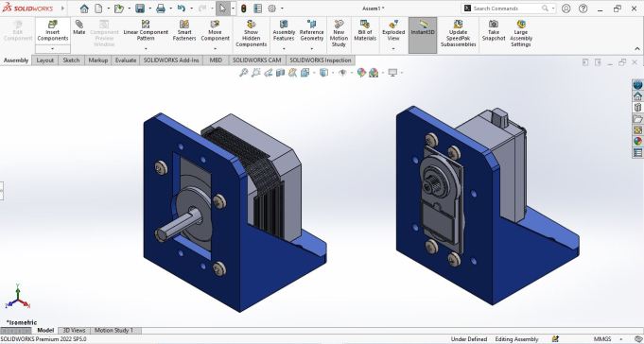Open the user login account icon

pyautogui.click(x=566, y=9)
